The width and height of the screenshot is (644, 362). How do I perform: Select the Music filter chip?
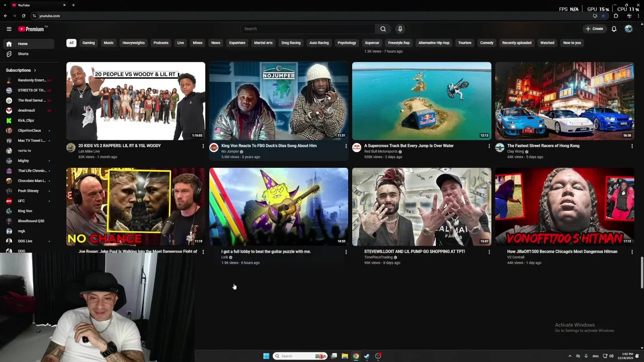pos(109,43)
